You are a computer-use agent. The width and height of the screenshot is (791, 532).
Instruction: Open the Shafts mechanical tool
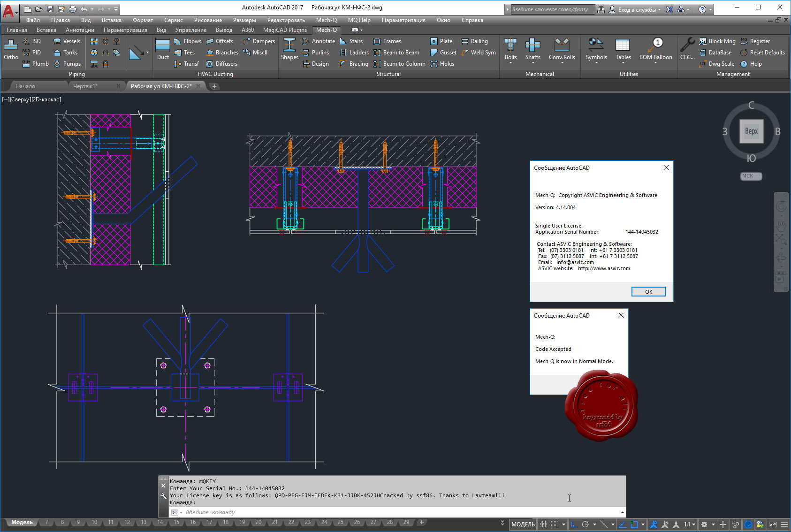(x=532, y=50)
